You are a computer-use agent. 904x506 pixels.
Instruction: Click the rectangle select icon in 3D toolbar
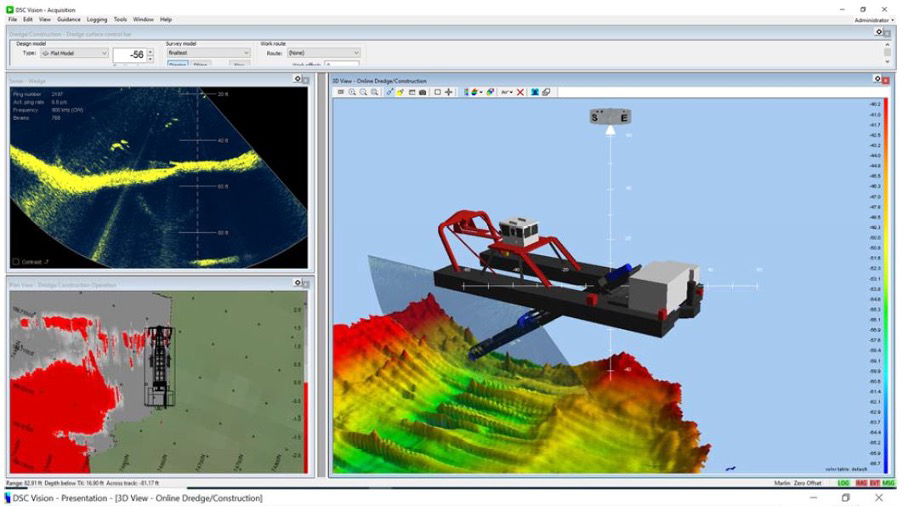(437, 92)
